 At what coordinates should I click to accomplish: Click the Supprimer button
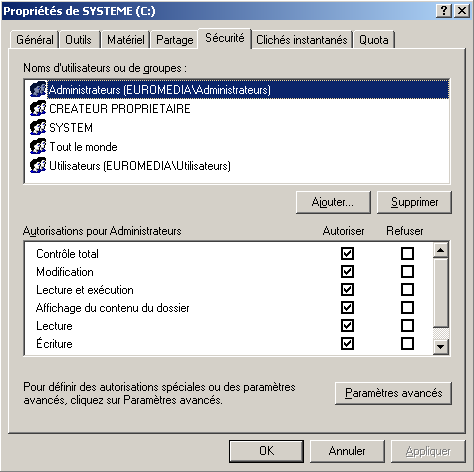414,202
